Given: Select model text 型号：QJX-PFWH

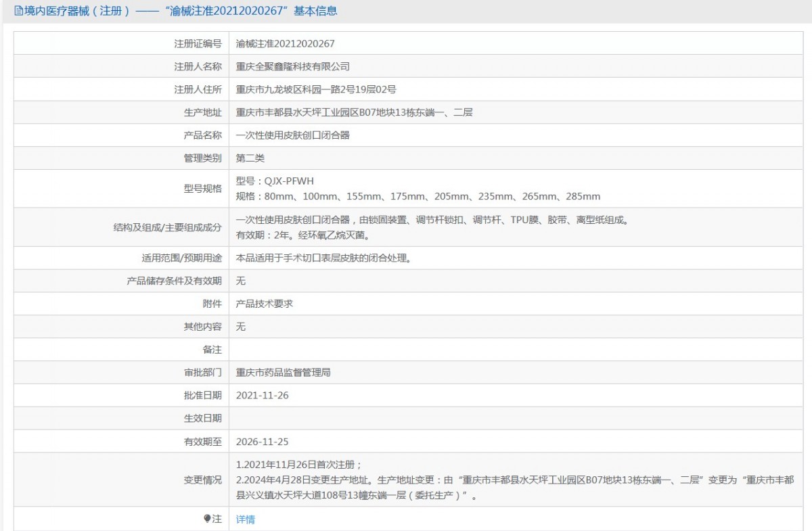Looking at the screenshot, I should 275,181.
